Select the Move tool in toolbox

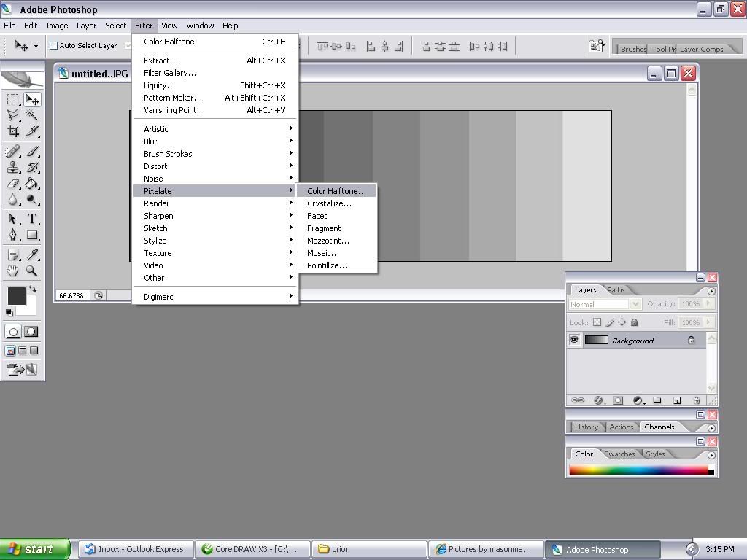click(32, 99)
